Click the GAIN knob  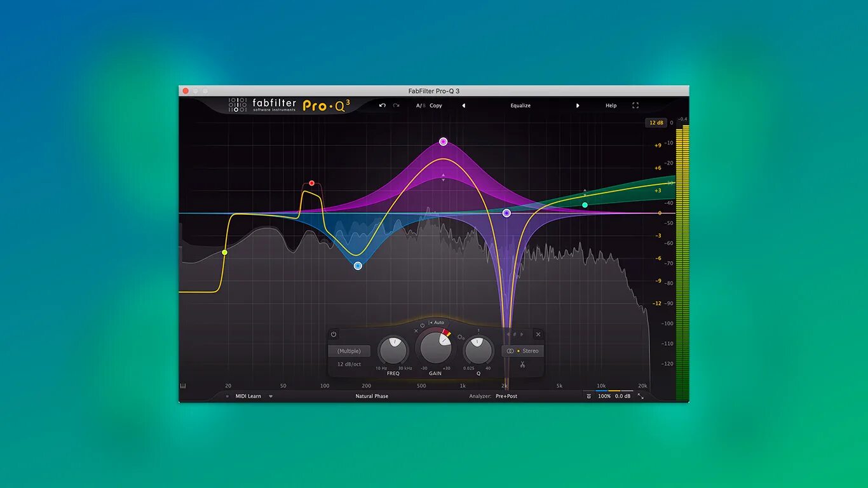pyautogui.click(x=435, y=348)
